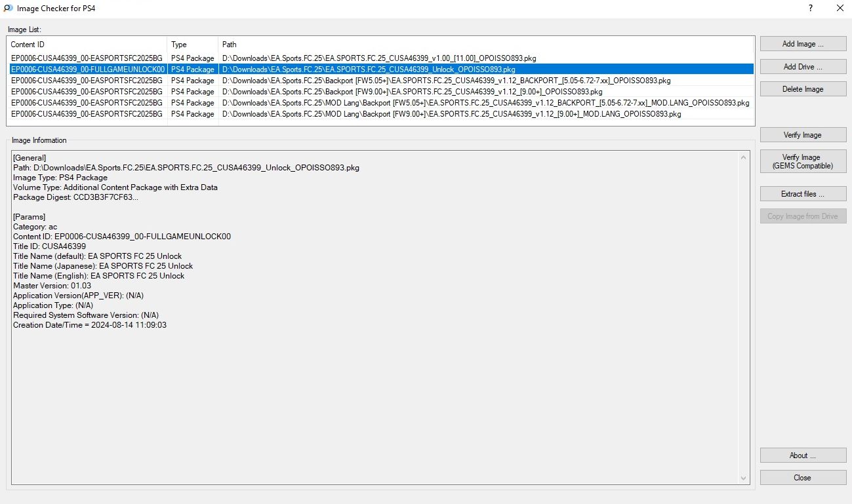Close the Image Checker dialog
This screenshot has height=504, width=852.
pos(803,478)
